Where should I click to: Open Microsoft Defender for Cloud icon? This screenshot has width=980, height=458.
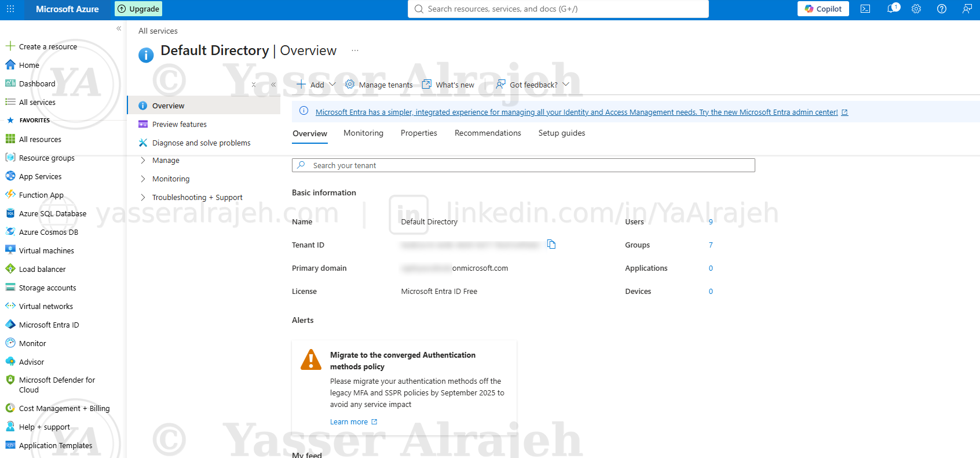10,380
